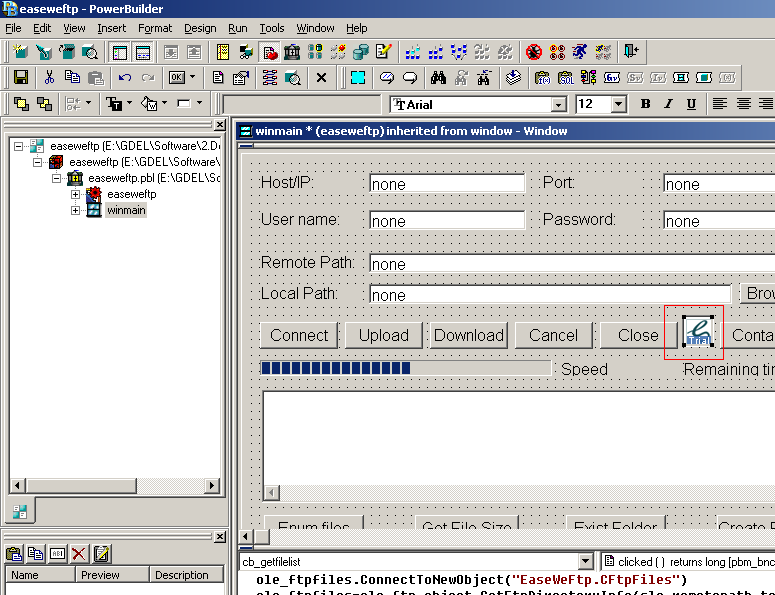Copy selection with the copy icon
This screenshot has width=775, height=595.
pyautogui.click(x=72, y=78)
